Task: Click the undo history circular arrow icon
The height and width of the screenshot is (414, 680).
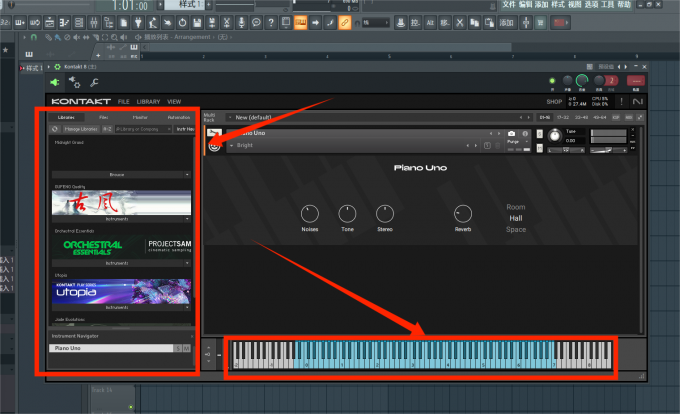Action: click(x=183, y=23)
